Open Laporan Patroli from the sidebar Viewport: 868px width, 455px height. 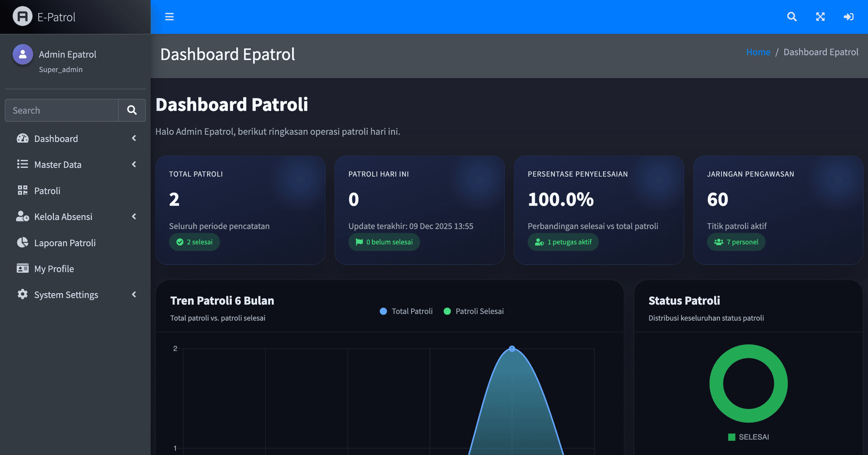[x=65, y=243]
